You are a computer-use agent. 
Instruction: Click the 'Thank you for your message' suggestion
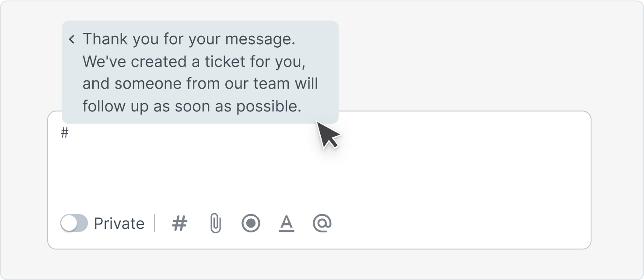click(199, 72)
